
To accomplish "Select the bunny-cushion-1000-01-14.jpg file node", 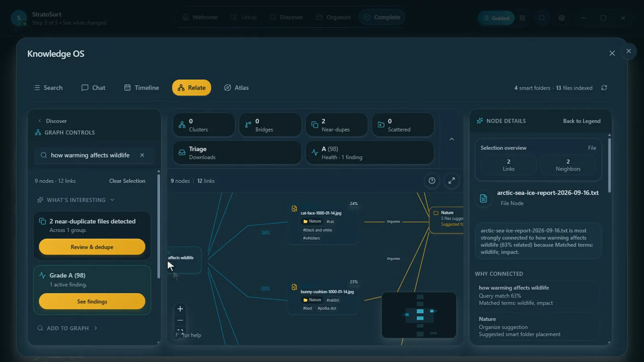I will 323,297.
